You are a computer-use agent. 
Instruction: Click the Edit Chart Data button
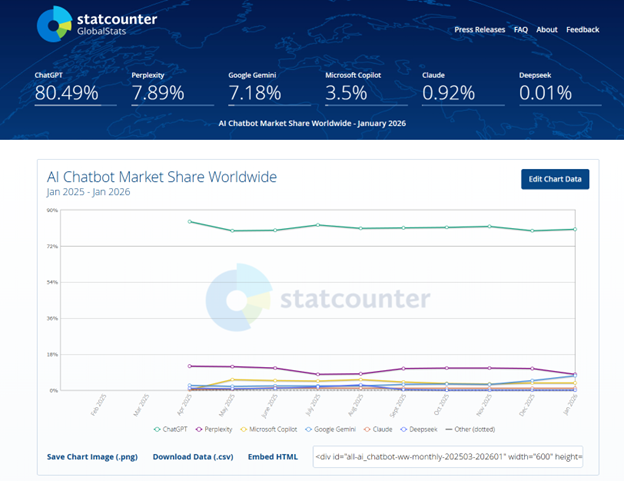pos(555,179)
